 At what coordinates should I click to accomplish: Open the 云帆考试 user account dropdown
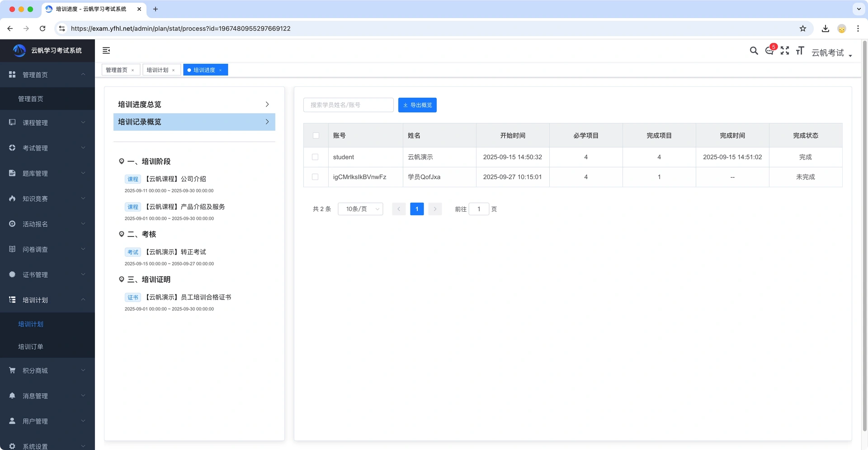tap(832, 53)
